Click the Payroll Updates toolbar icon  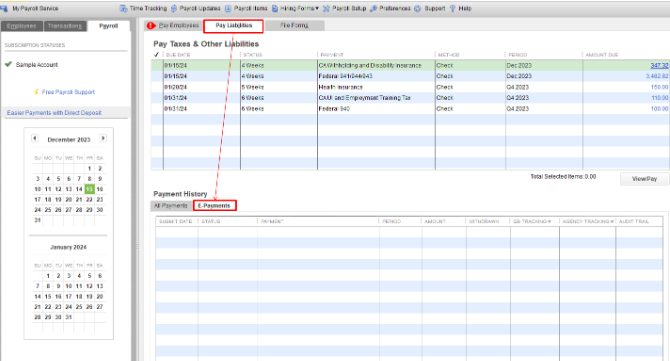[174, 8]
